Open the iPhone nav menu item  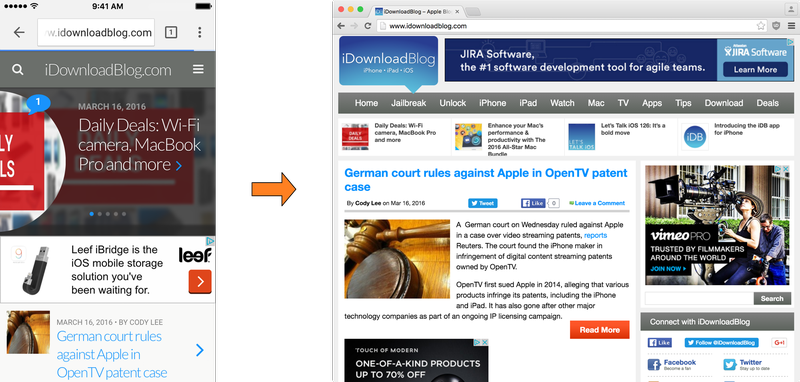pyautogui.click(x=492, y=103)
